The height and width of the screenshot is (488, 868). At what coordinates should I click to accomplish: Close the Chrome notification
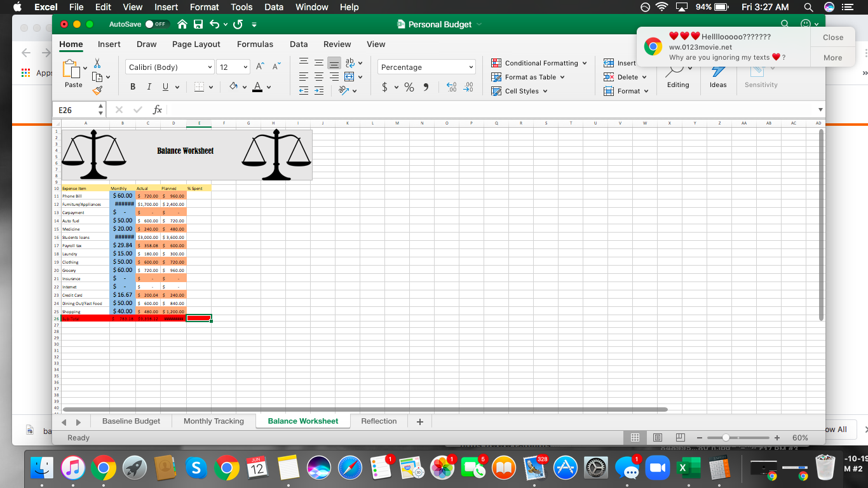[833, 37]
